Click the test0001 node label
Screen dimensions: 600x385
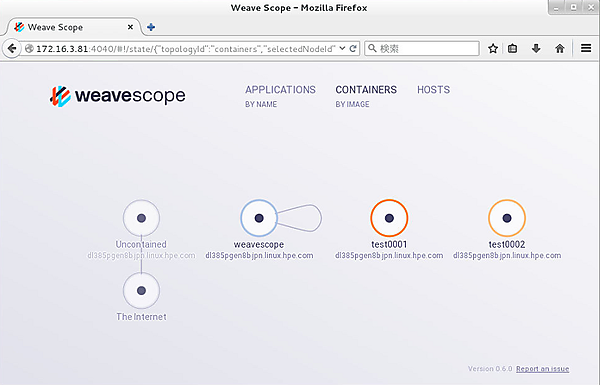tap(389, 244)
